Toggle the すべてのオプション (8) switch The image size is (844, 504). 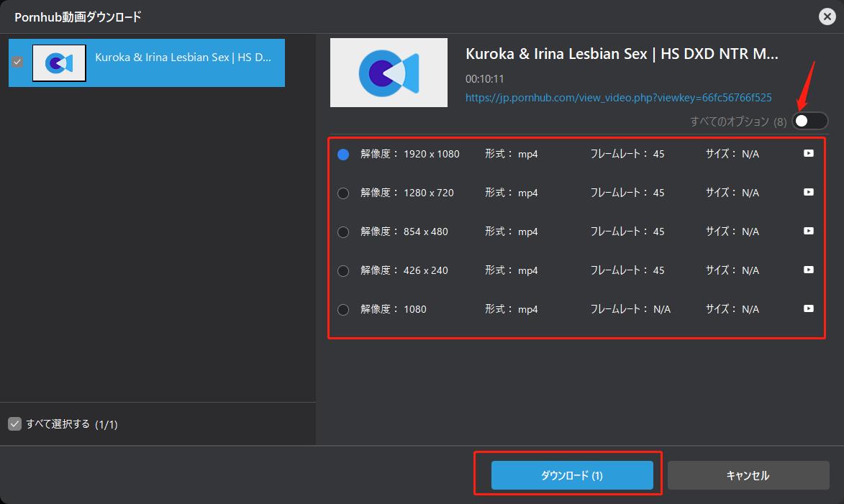click(x=809, y=121)
